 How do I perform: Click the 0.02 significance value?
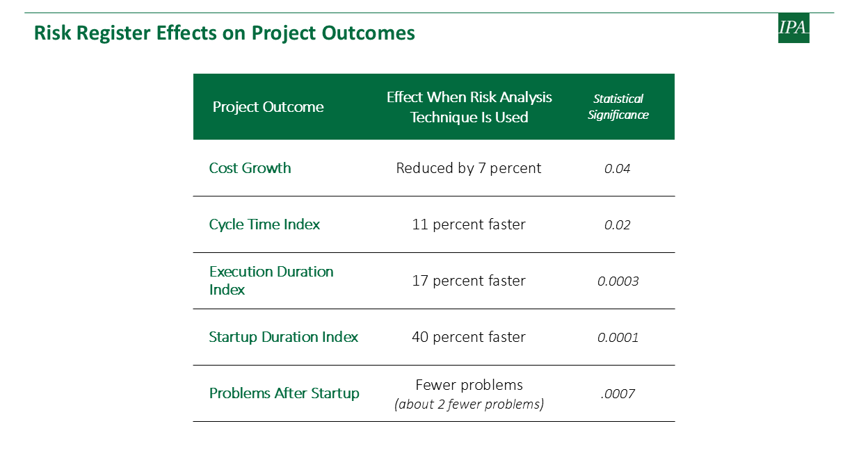(x=618, y=225)
